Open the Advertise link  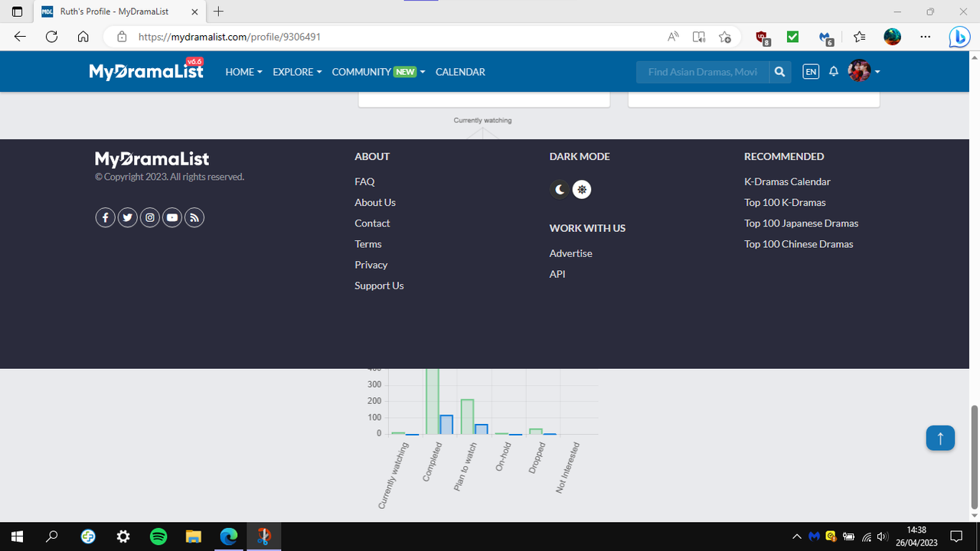point(571,253)
